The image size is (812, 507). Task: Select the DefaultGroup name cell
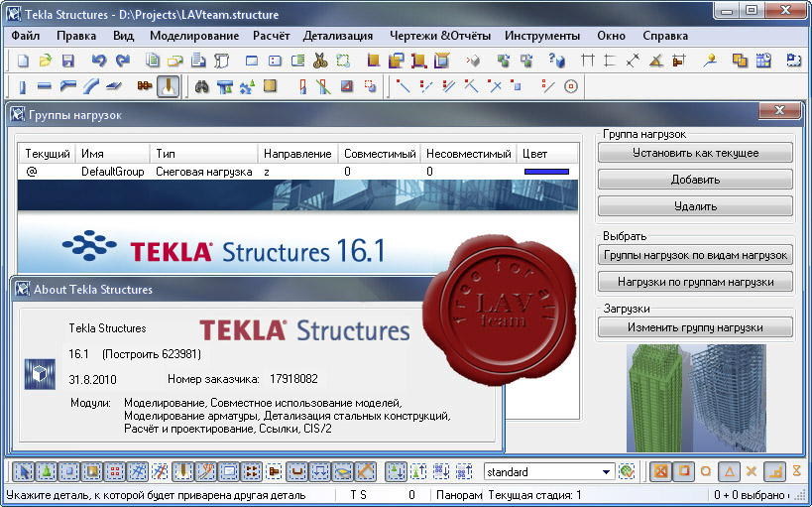[x=112, y=172]
